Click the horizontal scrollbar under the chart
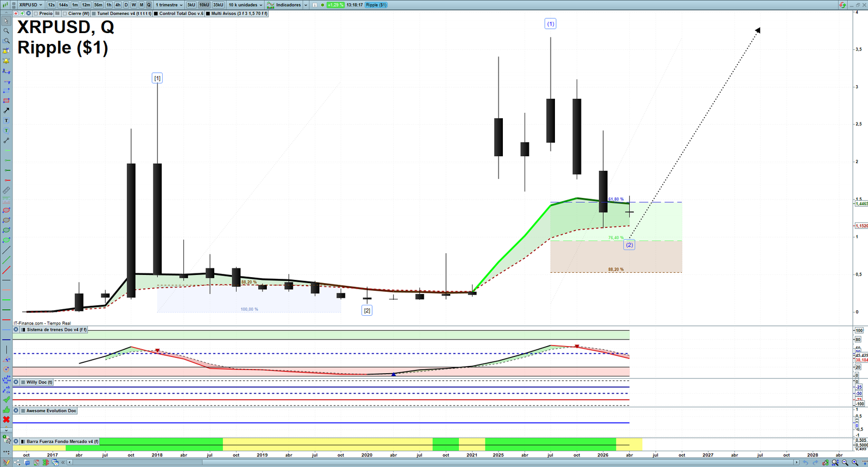Screen dimensions: 868x467 434,463
